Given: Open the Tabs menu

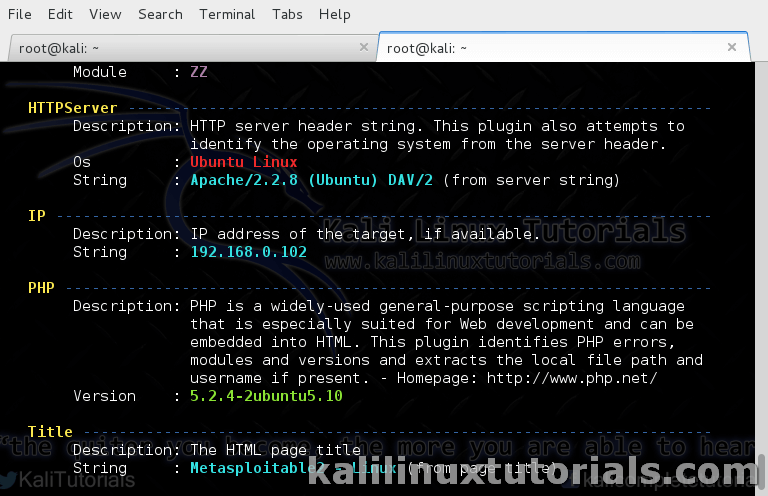Looking at the screenshot, I should click(287, 14).
